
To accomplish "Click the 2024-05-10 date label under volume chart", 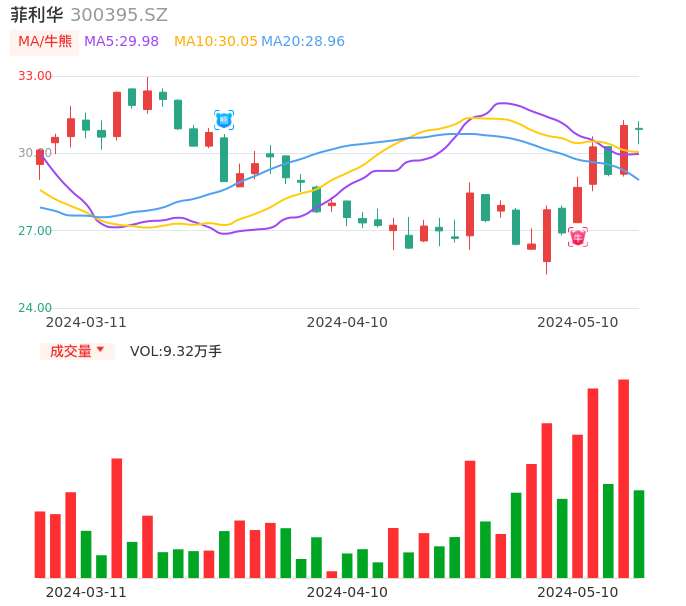I will [x=578, y=591].
